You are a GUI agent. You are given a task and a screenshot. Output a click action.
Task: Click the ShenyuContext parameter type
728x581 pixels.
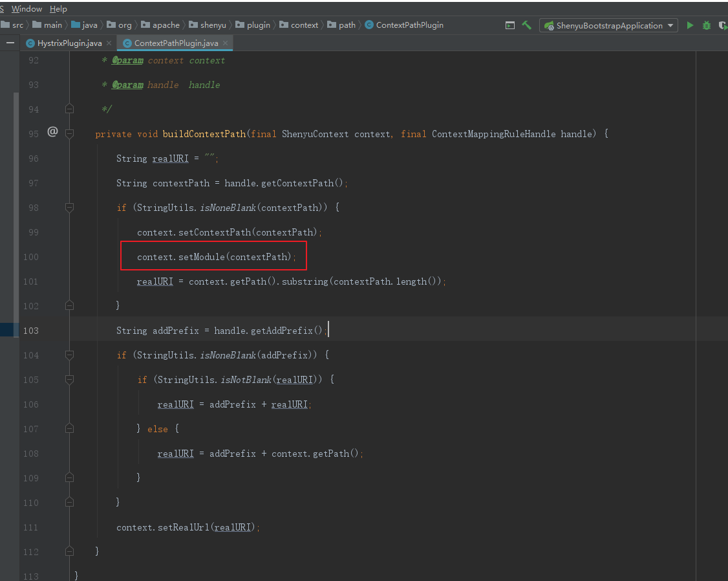pos(316,134)
